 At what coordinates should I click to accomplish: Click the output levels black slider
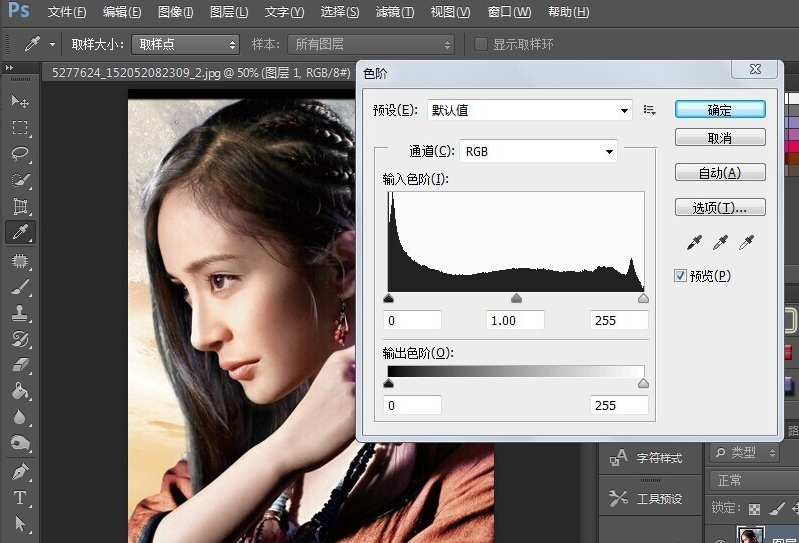(388, 383)
